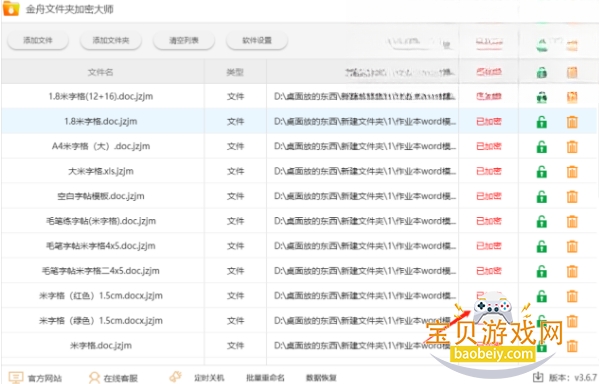The height and width of the screenshot is (384, 599).
Task: Clear the list with 清空列表
Action: click(184, 41)
